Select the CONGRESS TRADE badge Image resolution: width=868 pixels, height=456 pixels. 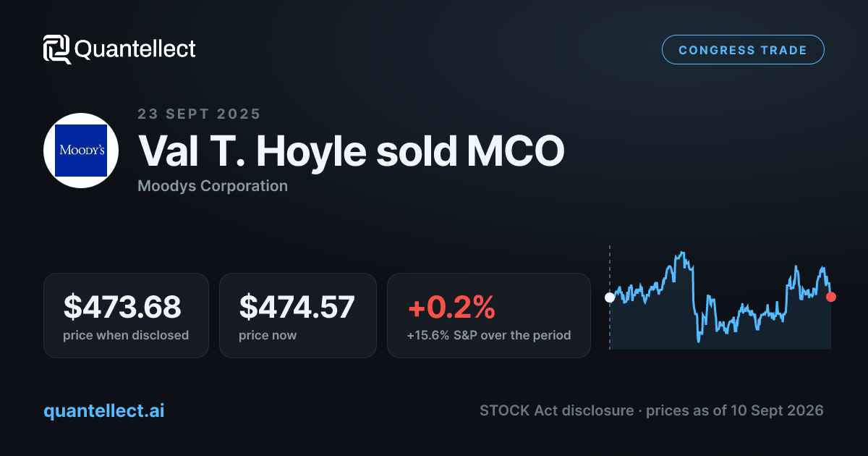743,50
